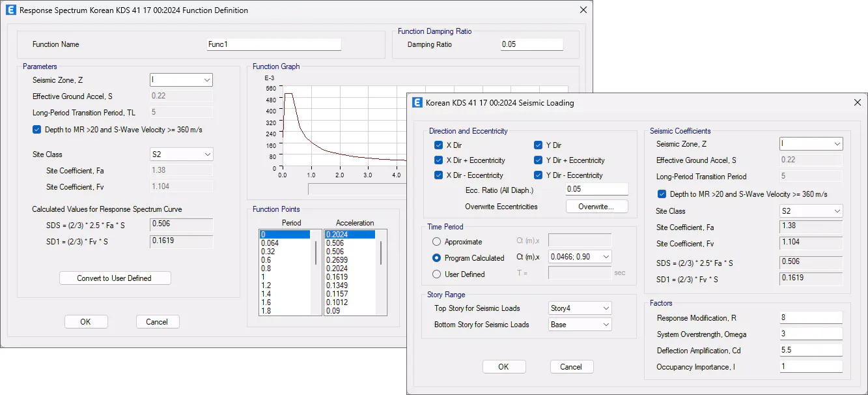The width and height of the screenshot is (868, 395).
Task: Click Cancel in the Function Definition dialog
Action: (x=157, y=322)
